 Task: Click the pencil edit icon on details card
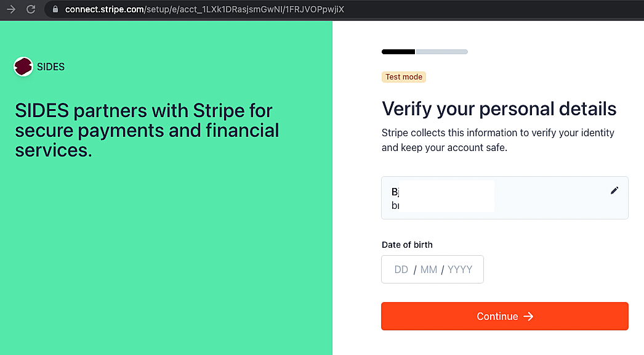coord(614,190)
